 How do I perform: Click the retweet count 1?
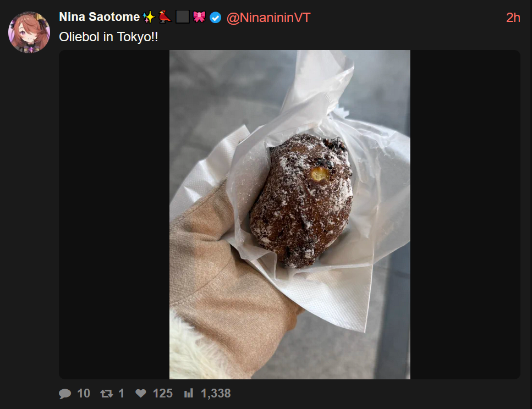point(121,394)
